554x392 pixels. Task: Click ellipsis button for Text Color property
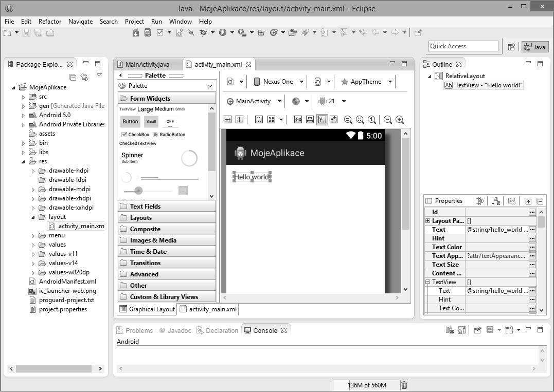coord(532,247)
